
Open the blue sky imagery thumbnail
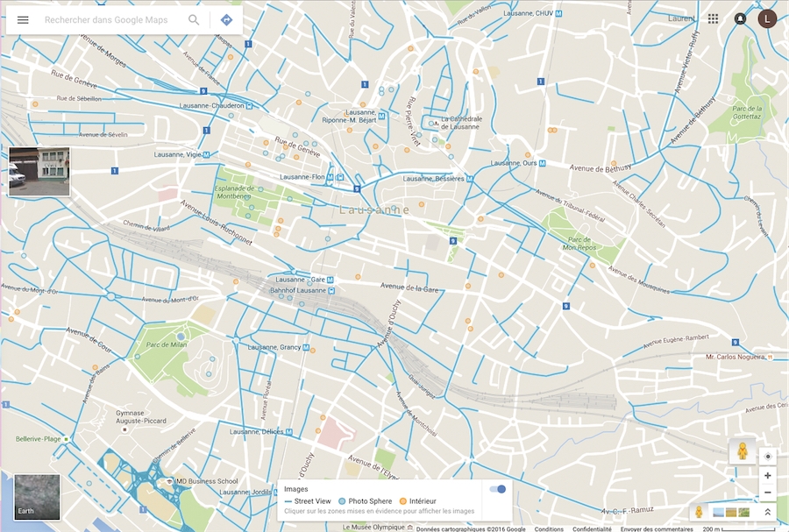coord(719,513)
